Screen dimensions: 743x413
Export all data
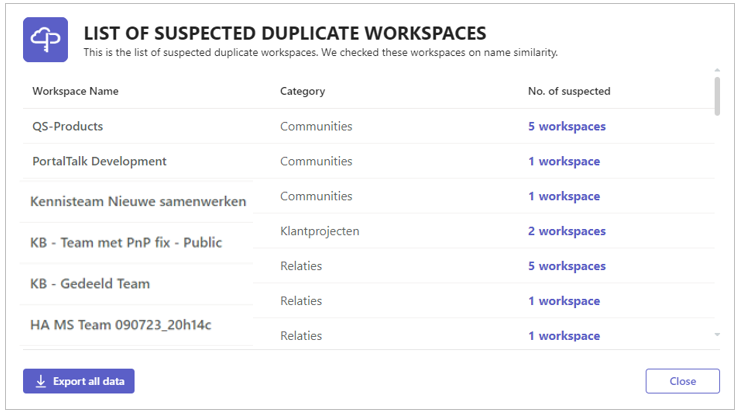pyautogui.click(x=79, y=381)
